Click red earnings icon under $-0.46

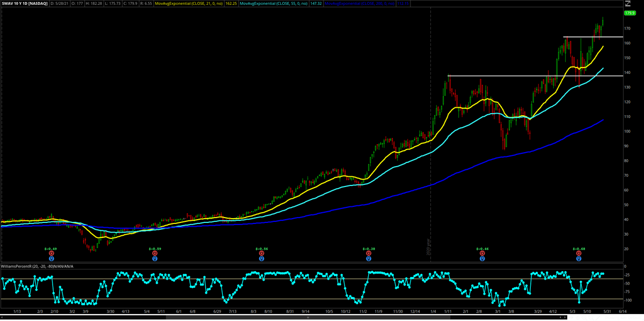pyautogui.click(x=482, y=253)
